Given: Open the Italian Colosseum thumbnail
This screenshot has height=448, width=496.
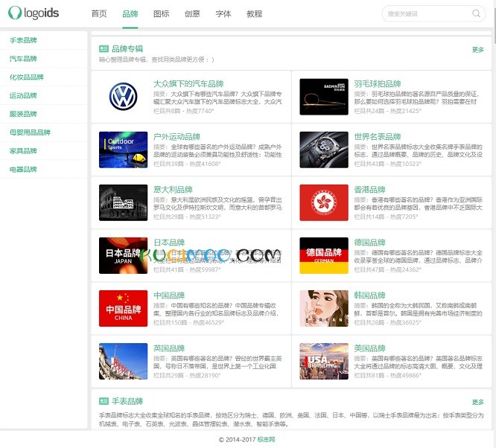Looking at the screenshot, I should coord(123,202).
